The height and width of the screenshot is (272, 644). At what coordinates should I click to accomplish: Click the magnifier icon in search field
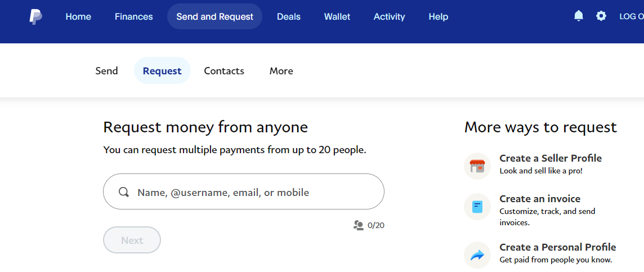(x=124, y=192)
